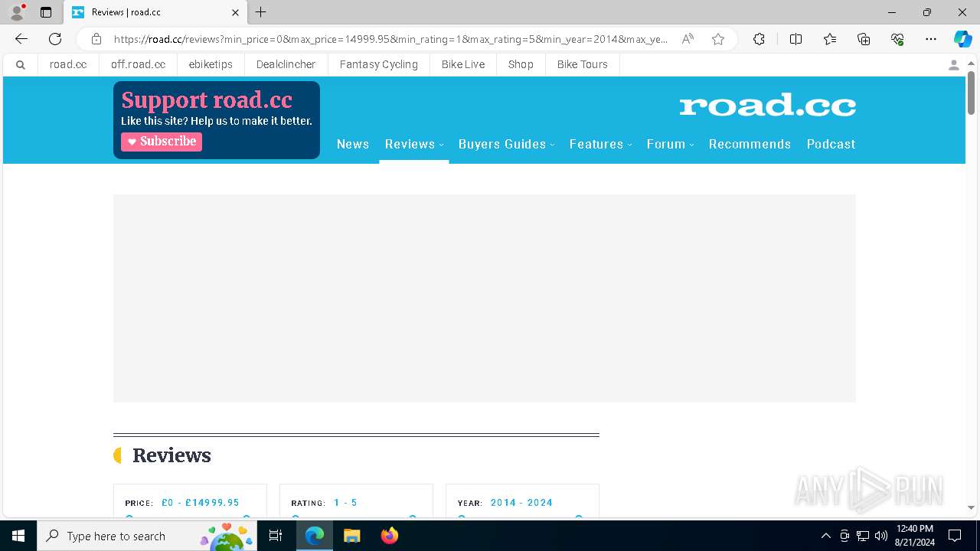This screenshot has width=980, height=551.
Task: Open the Extensions puzzle icon
Action: (759, 39)
